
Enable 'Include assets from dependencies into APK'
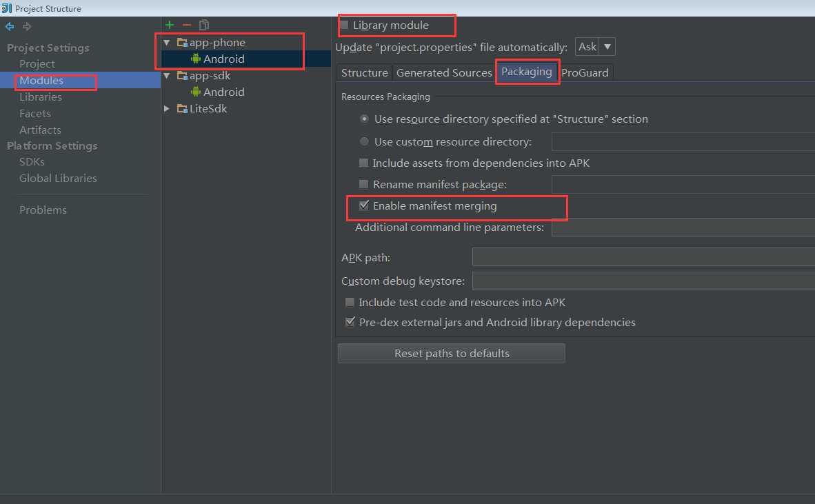(x=364, y=163)
